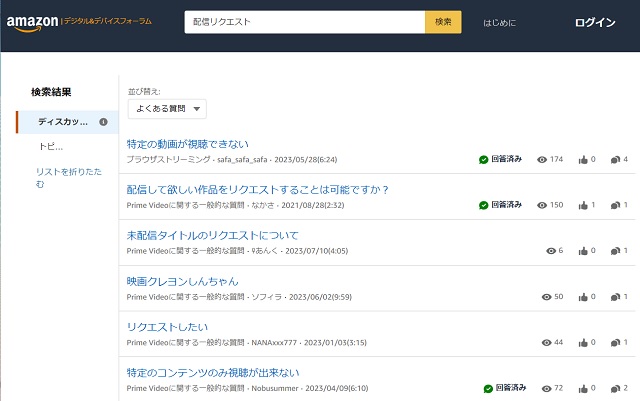
Task: Click the green answered checkmark for 特定の動画が視聴できない
Action: click(484, 160)
